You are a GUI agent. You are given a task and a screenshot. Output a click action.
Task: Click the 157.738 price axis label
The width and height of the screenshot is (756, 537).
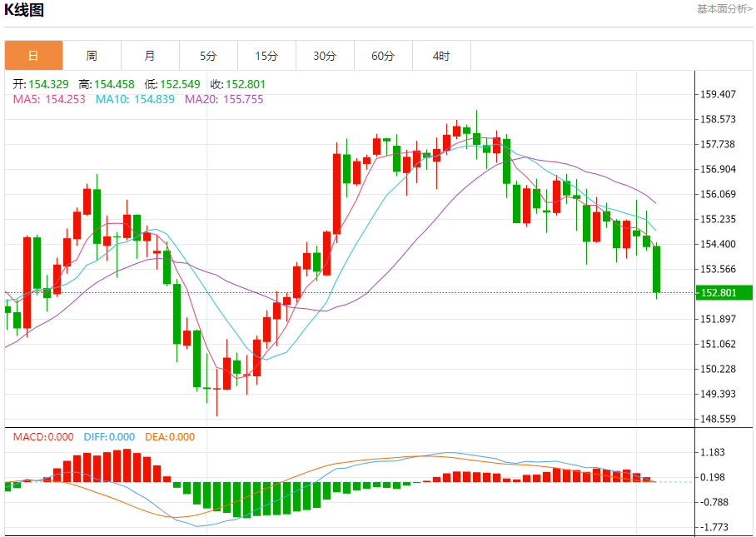pyautogui.click(x=719, y=144)
